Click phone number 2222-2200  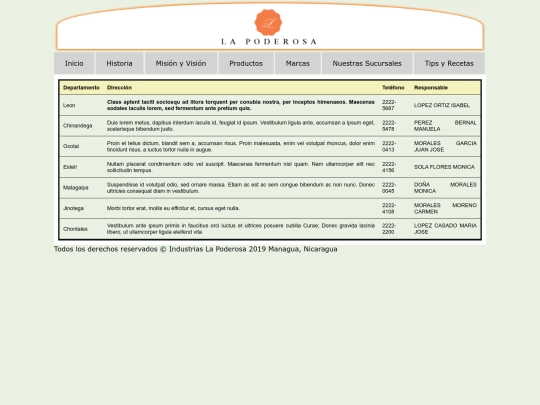[x=389, y=229]
